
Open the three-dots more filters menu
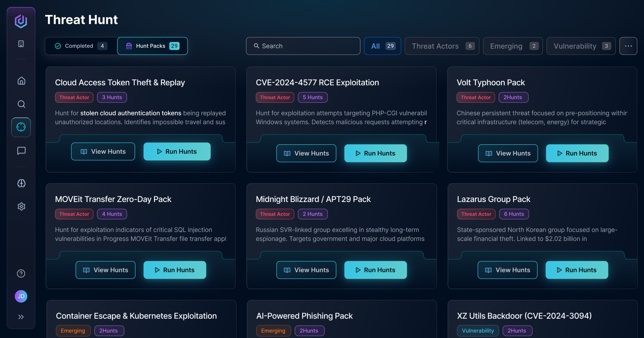(x=628, y=46)
